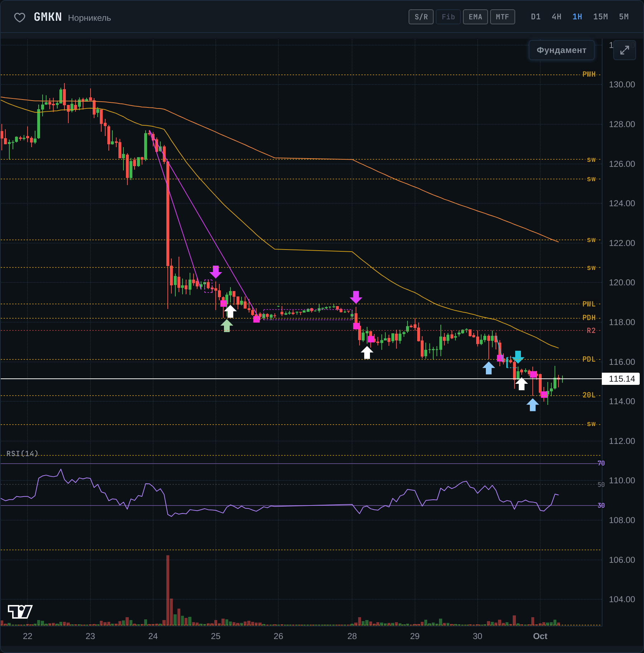
Task: Click the GMKN ticker symbol
Action: coord(48,17)
